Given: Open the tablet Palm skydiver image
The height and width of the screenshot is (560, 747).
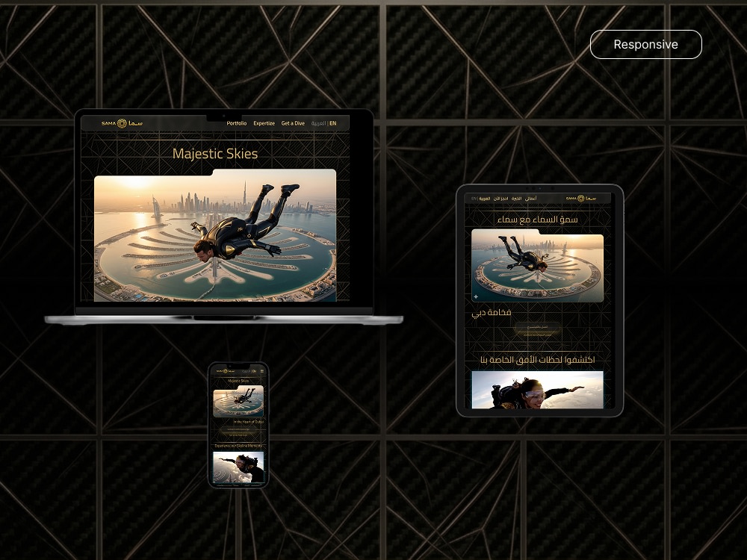Looking at the screenshot, I should click(x=537, y=266).
